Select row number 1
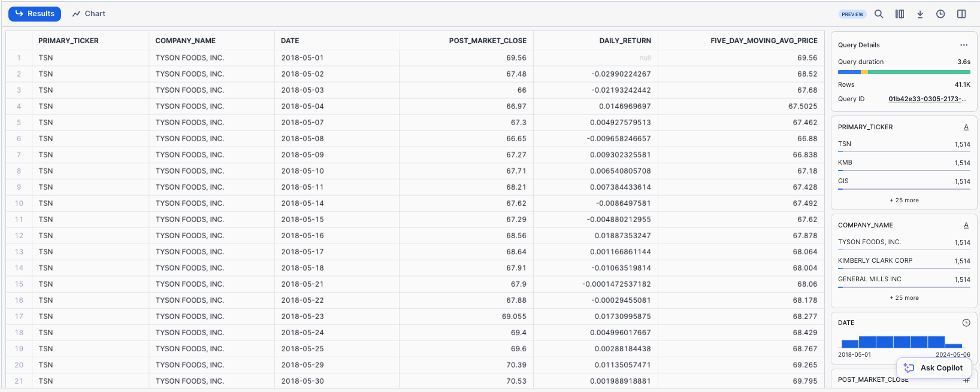Viewport: 980px width, 392px height. click(19, 58)
